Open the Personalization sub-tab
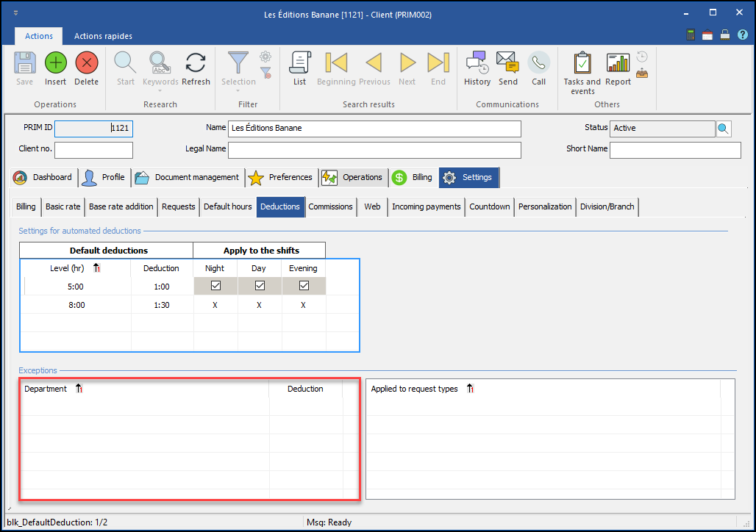The width and height of the screenshot is (756, 532). pyautogui.click(x=545, y=206)
